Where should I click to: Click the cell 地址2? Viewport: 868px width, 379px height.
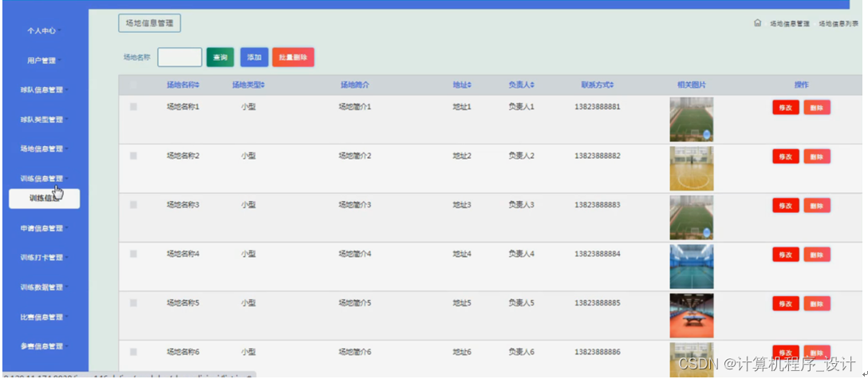[x=462, y=156]
